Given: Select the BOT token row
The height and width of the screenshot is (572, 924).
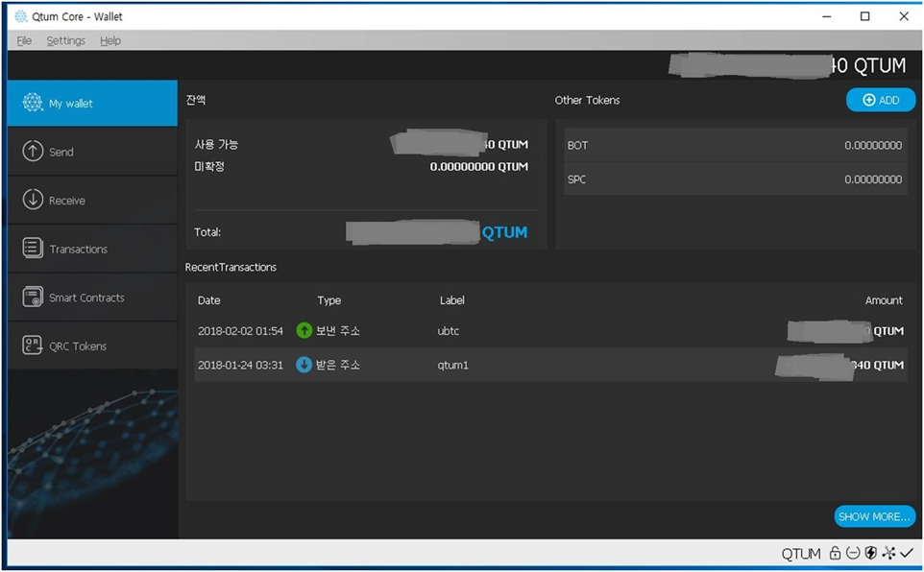Looking at the screenshot, I should tap(735, 145).
